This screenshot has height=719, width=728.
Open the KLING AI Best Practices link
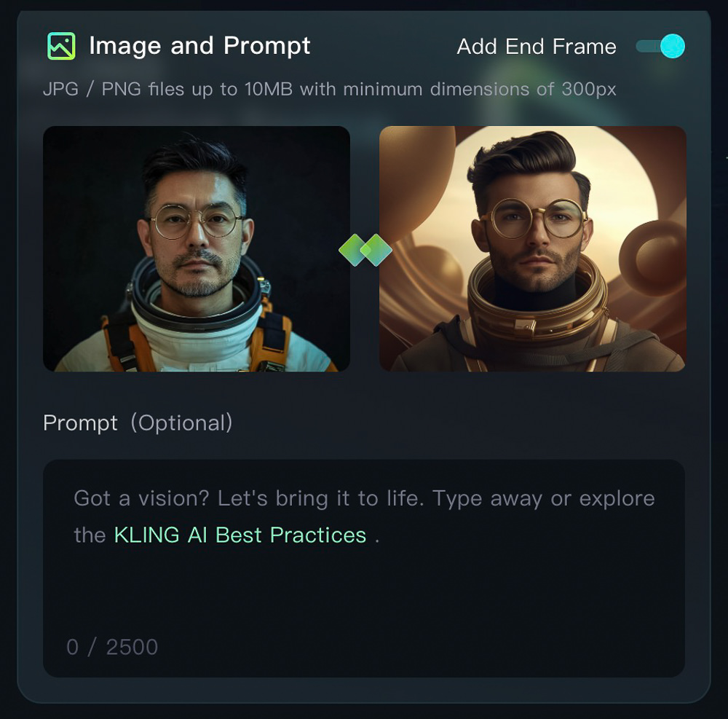point(240,535)
